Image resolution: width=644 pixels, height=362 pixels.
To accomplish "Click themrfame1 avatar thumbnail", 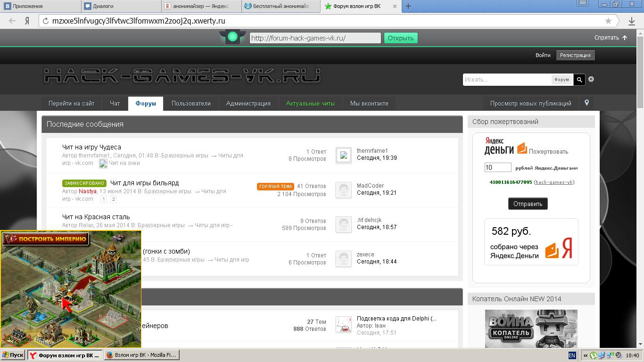I will 344,155.
